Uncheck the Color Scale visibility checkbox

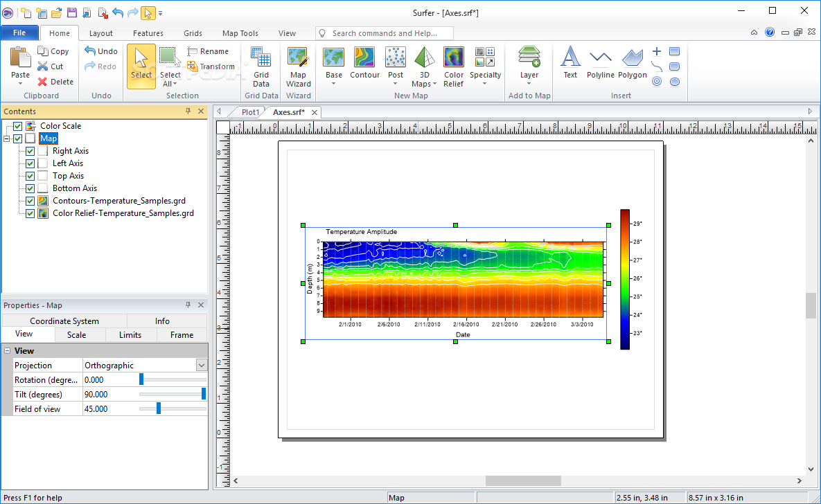click(18, 126)
